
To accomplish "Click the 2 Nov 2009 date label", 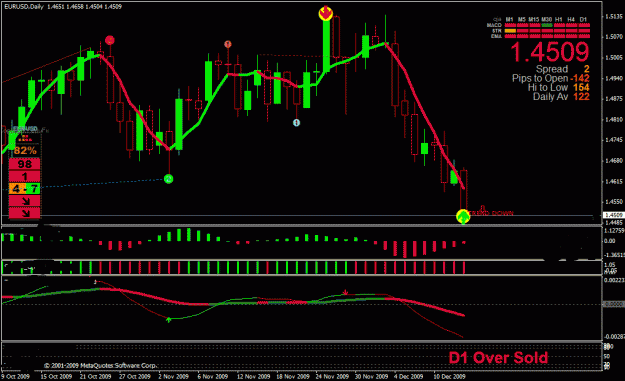I will 173,376.
